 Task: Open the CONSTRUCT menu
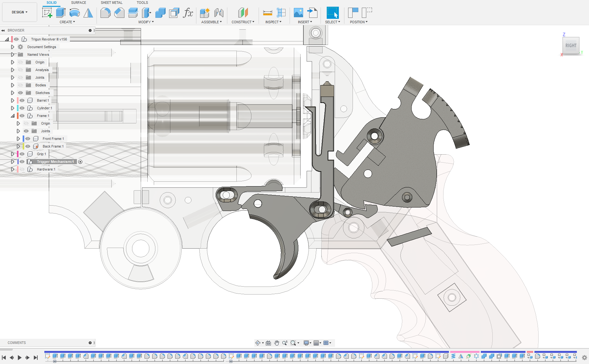[242, 22]
